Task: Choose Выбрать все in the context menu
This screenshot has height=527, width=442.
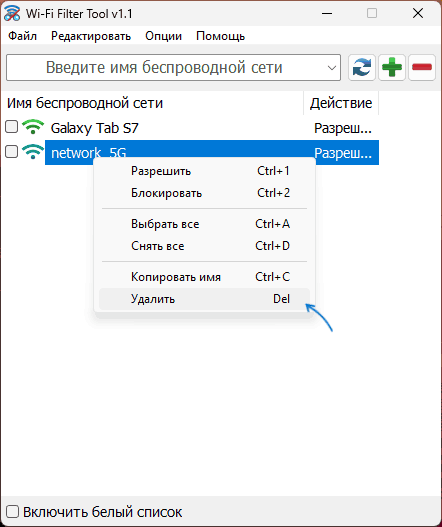Action: 204,224
